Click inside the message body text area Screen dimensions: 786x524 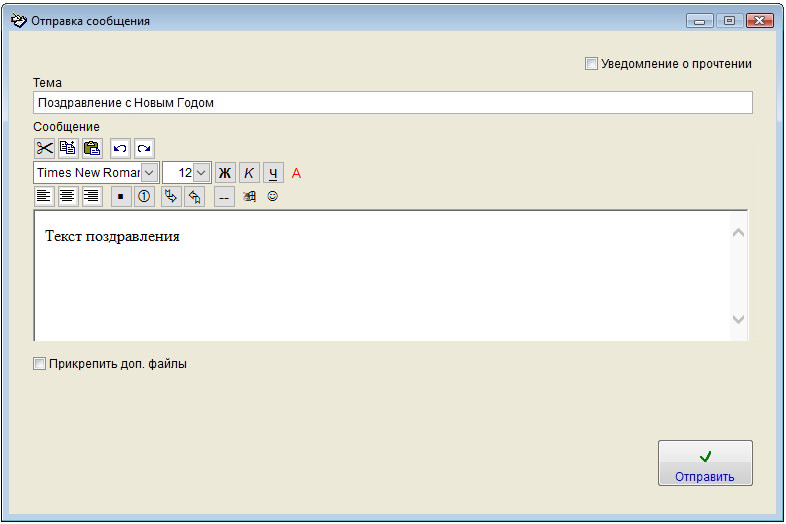click(381, 276)
